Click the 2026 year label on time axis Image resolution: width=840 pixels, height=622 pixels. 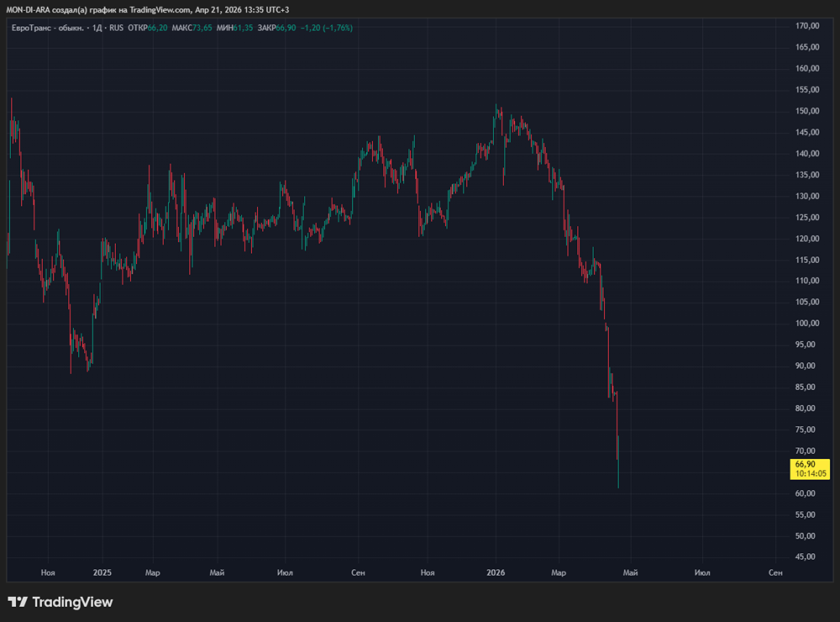coord(496,572)
